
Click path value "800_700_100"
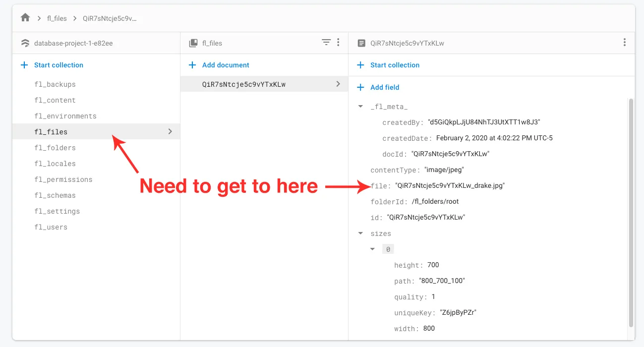(x=442, y=281)
